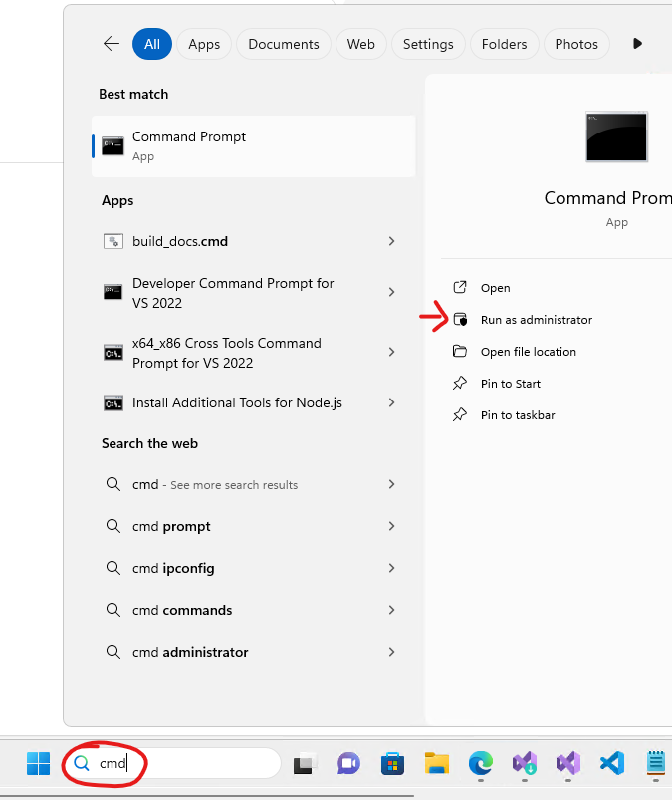Select 'cmd prompt' web suggestion
The width and height of the screenshot is (672, 800).
click(171, 527)
